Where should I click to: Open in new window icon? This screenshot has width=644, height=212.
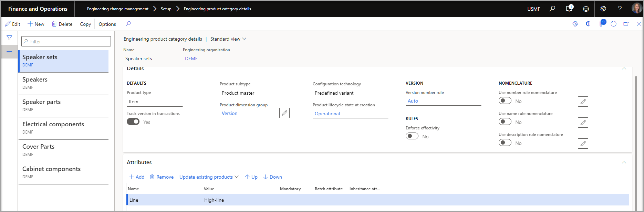click(x=626, y=24)
